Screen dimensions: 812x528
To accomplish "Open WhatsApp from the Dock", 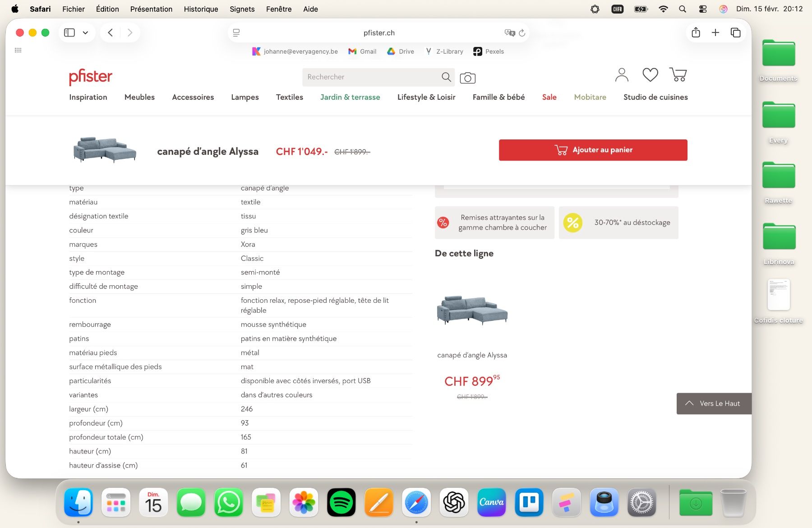I will (229, 502).
